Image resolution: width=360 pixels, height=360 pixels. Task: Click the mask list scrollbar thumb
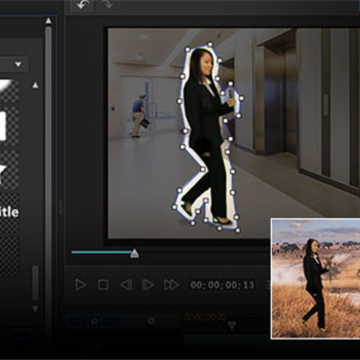click(35, 283)
